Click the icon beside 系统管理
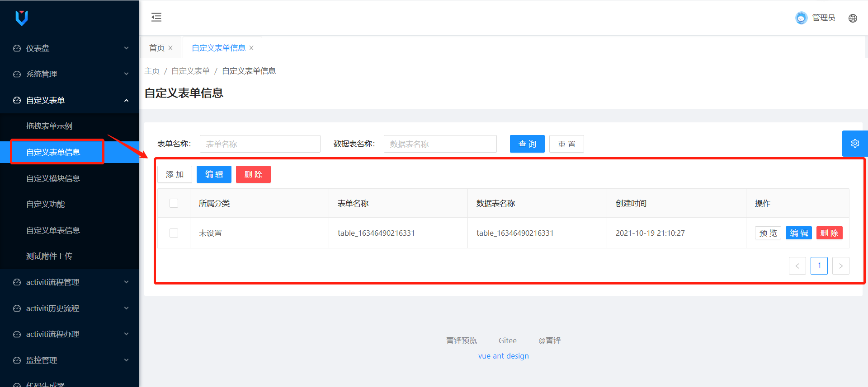868x387 pixels. (17, 74)
